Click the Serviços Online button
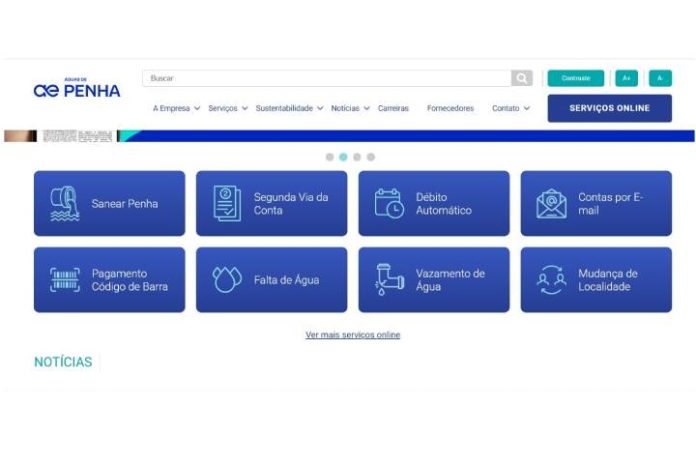The image size is (696, 464). [x=609, y=108]
